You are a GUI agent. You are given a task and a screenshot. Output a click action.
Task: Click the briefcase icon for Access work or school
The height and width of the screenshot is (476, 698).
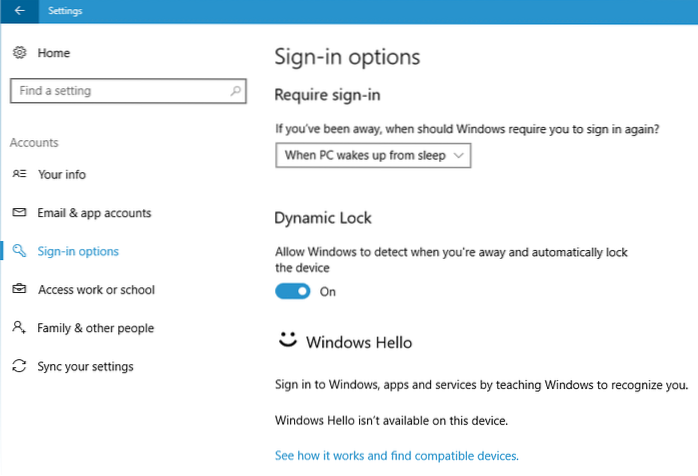coord(19,290)
